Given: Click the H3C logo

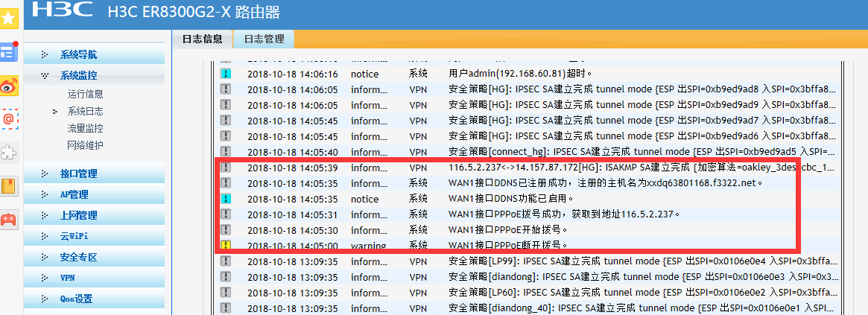Looking at the screenshot, I should point(63,10).
